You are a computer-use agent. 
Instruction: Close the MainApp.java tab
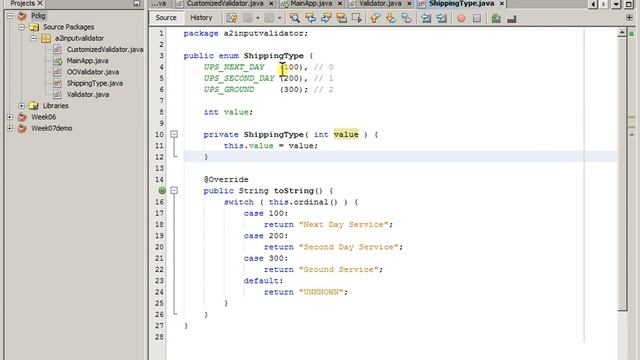coord(340,3)
